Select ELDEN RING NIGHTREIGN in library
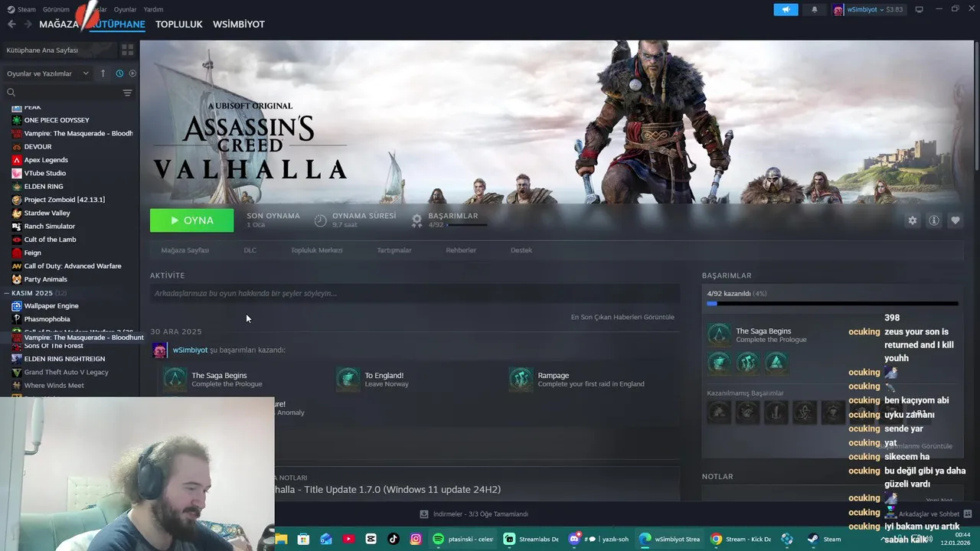Screen dimensions: 980x551 [64, 359]
